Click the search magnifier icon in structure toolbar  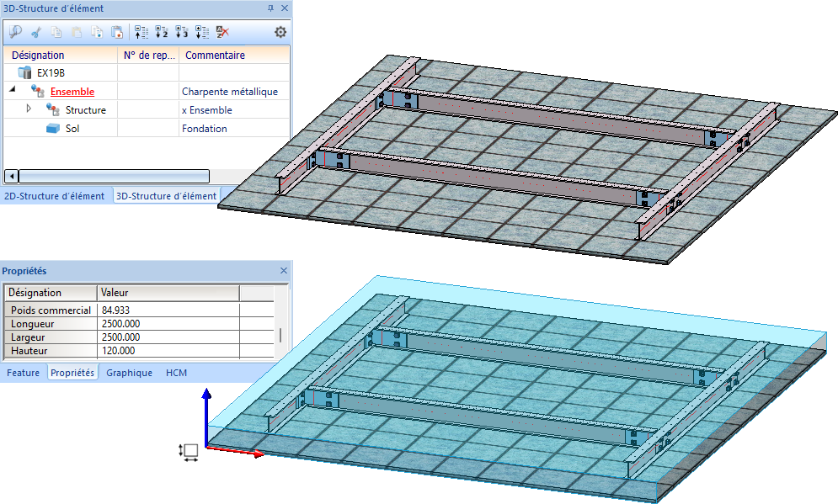(x=15, y=32)
